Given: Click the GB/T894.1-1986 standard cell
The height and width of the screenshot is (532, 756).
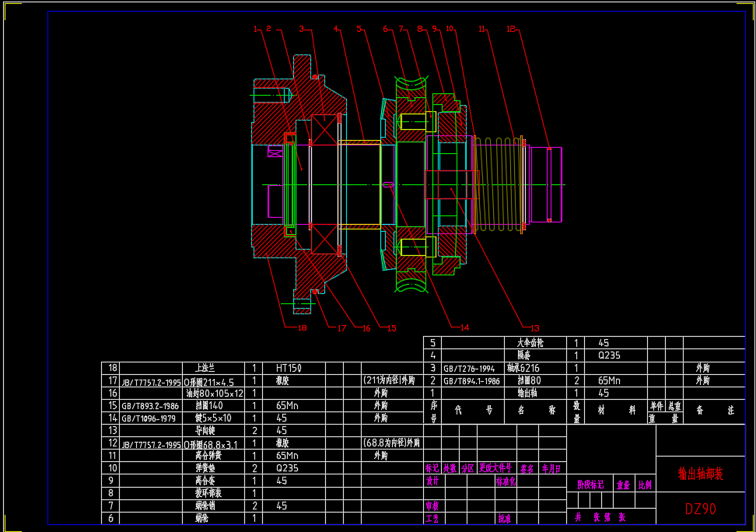Looking at the screenshot, I should (471, 381).
